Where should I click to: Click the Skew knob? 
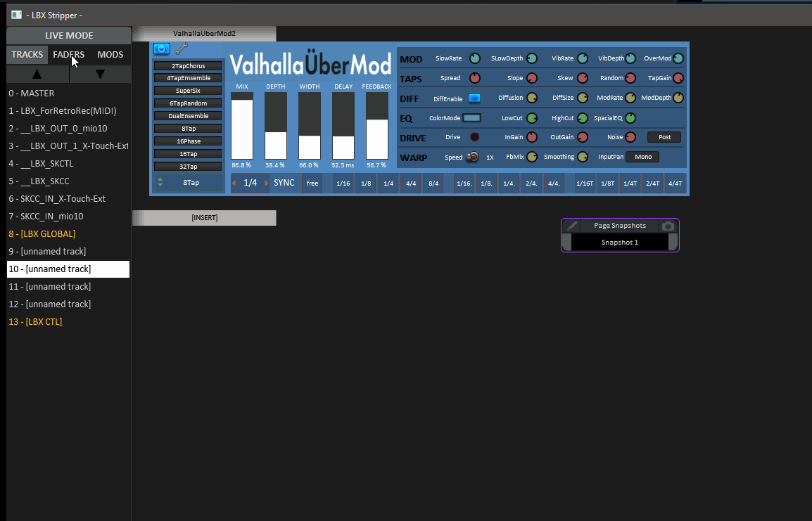point(583,78)
